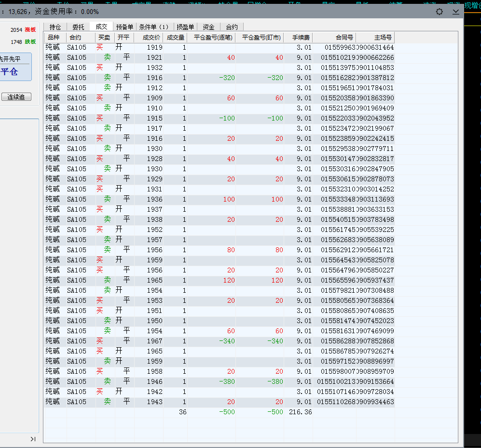This screenshot has height=448, width=481.
Task: Click the 平仓 button
Action: [10, 72]
